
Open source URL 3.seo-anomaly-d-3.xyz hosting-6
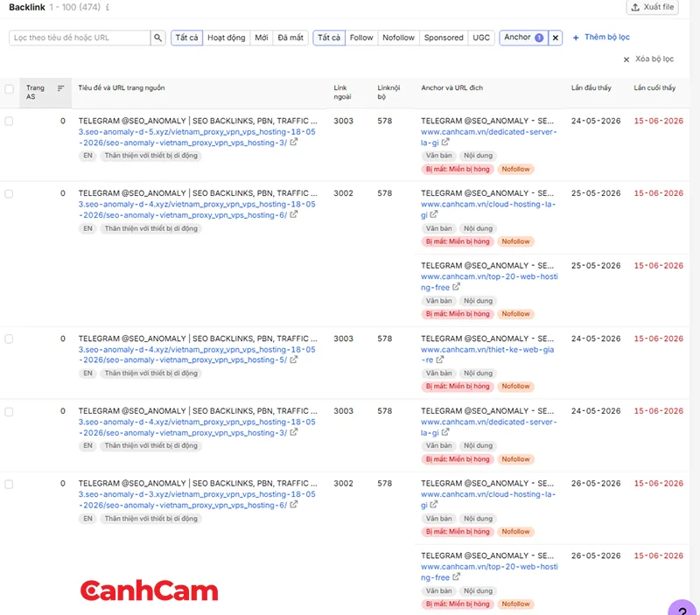(197, 500)
